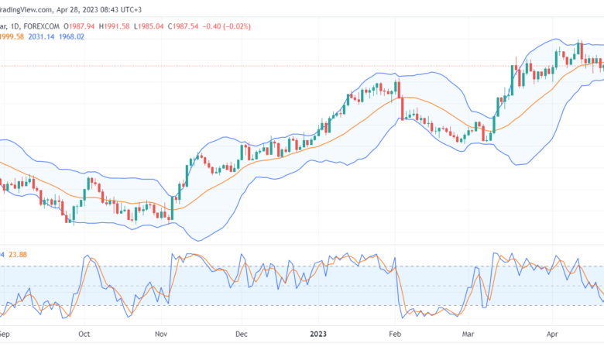The height and width of the screenshot is (364, 604).
Task: Click the Sep label on time axis
Action: pyautogui.click(x=5, y=334)
